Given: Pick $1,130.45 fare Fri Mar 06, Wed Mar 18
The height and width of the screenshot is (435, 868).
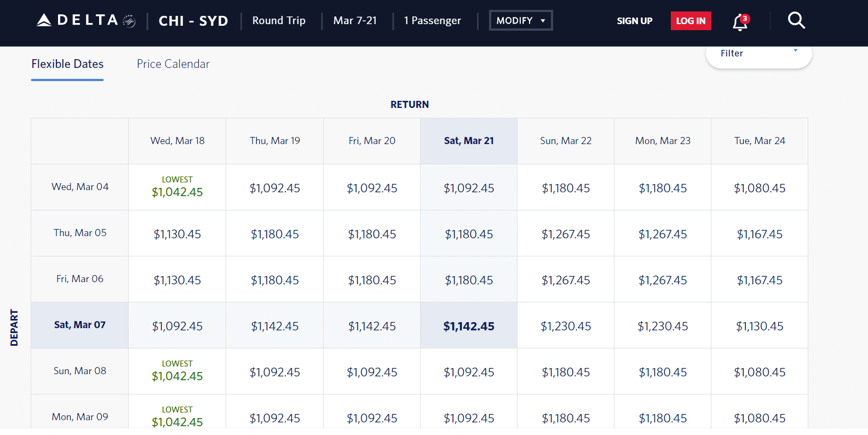Looking at the screenshot, I should pos(177,280).
